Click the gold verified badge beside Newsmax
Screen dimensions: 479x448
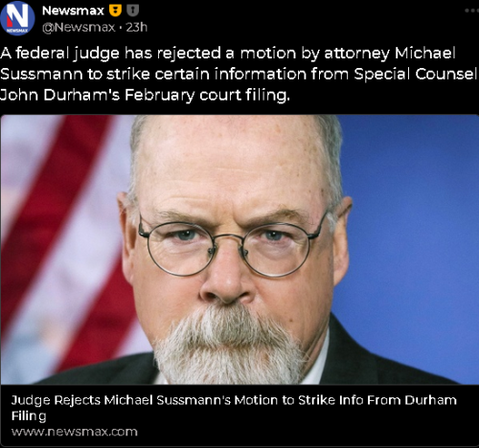(x=116, y=11)
